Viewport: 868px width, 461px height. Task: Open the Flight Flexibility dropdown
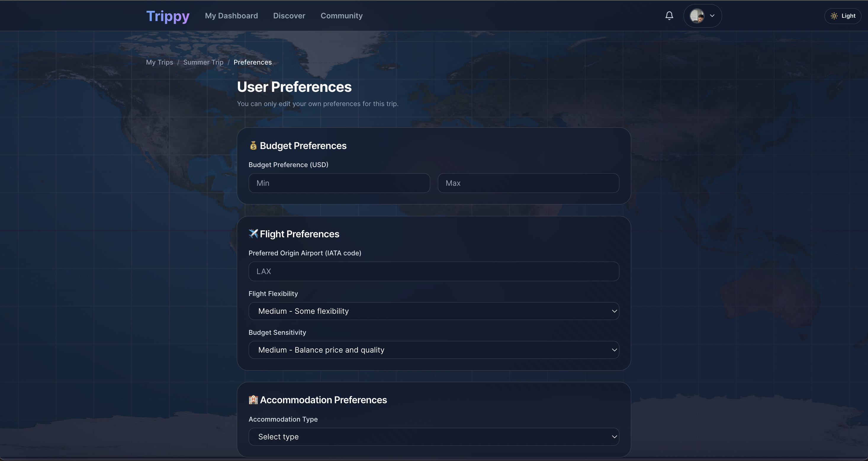click(433, 311)
